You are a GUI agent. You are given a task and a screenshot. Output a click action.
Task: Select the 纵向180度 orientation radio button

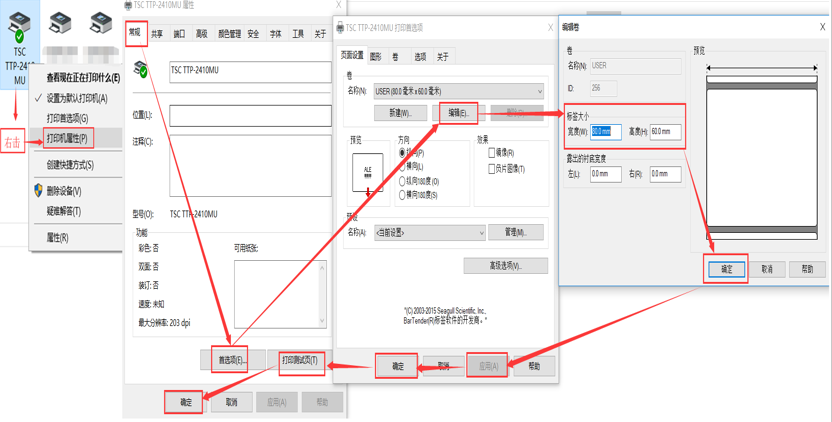(x=403, y=181)
